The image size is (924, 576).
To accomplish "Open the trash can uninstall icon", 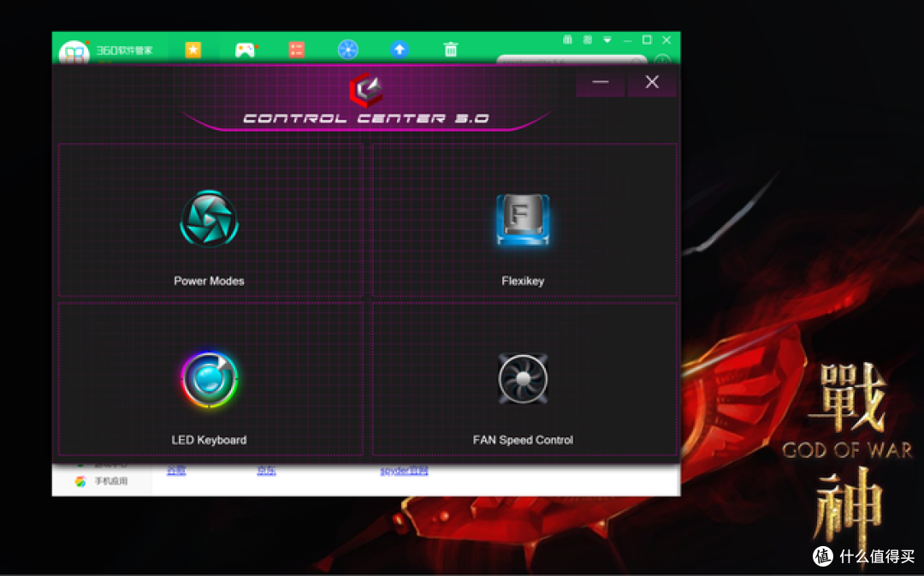I will pyautogui.click(x=450, y=50).
